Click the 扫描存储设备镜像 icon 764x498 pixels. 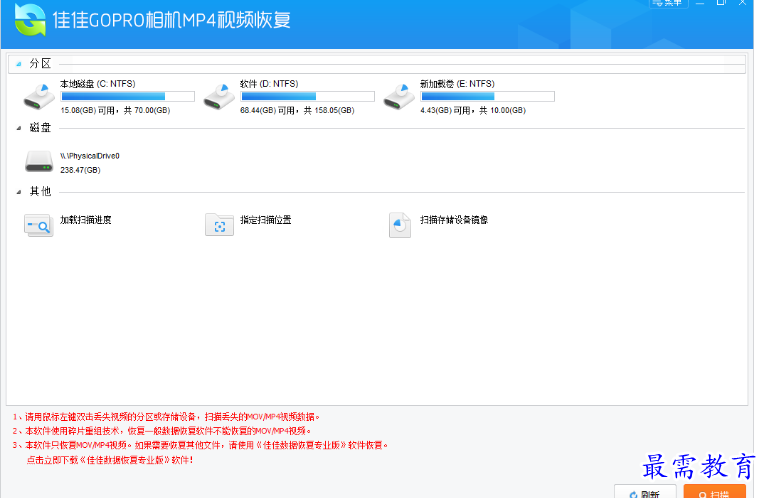click(x=399, y=226)
